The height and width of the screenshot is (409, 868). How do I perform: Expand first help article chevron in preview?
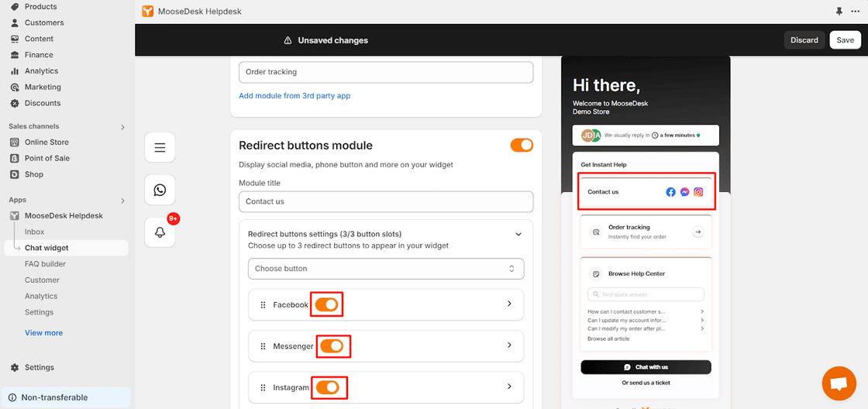click(x=702, y=311)
